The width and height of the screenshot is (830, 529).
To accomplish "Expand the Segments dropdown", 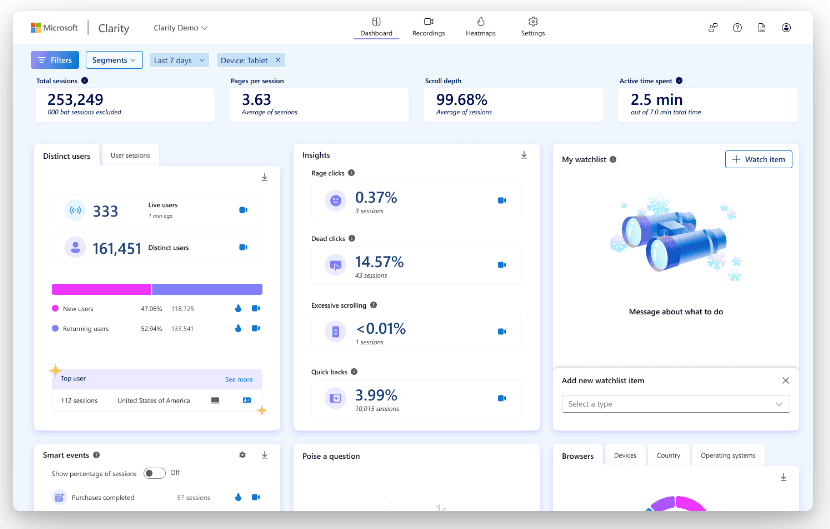I will [114, 60].
